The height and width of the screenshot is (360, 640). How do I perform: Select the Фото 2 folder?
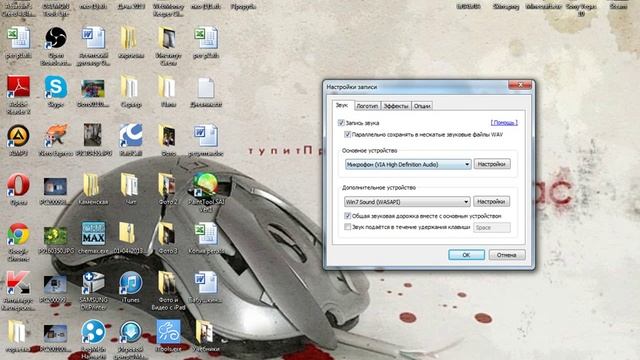pos(167,185)
